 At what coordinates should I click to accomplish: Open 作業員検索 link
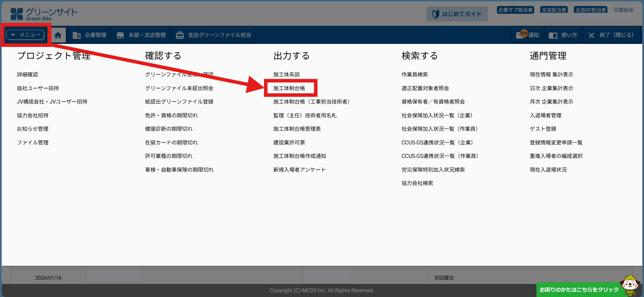(x=415, y=74)
